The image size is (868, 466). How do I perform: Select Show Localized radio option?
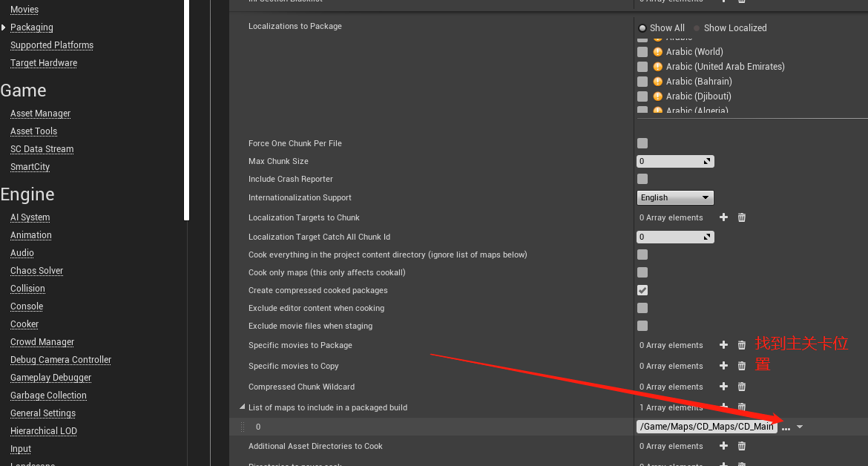point(730,27)
